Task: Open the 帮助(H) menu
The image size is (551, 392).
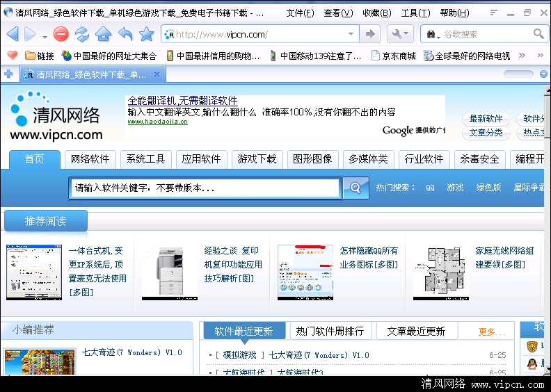Action: pyautogui.click(x=454, y=13)
